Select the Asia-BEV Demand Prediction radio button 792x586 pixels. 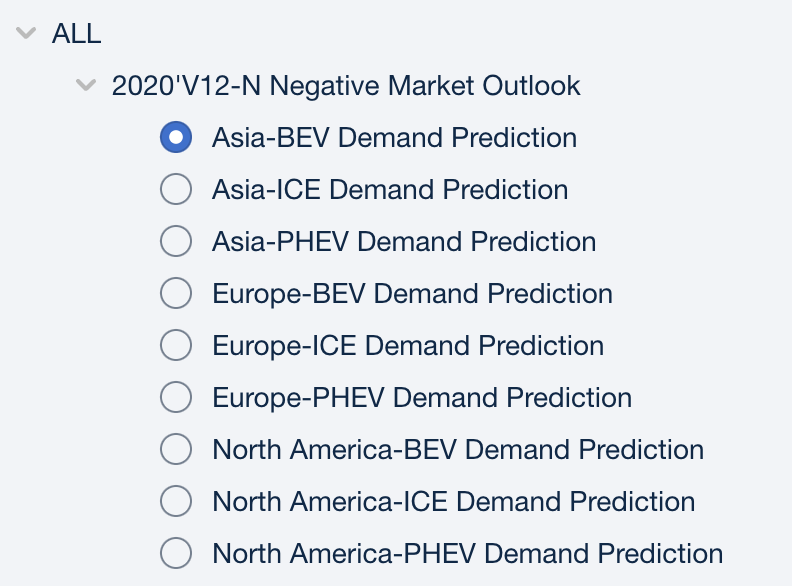(x=176, y=138)
